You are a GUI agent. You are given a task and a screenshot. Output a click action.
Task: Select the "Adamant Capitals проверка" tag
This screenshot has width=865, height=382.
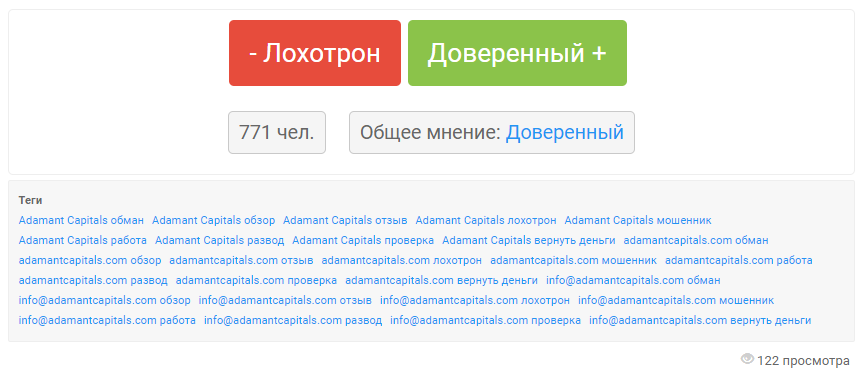click(363, 241)
